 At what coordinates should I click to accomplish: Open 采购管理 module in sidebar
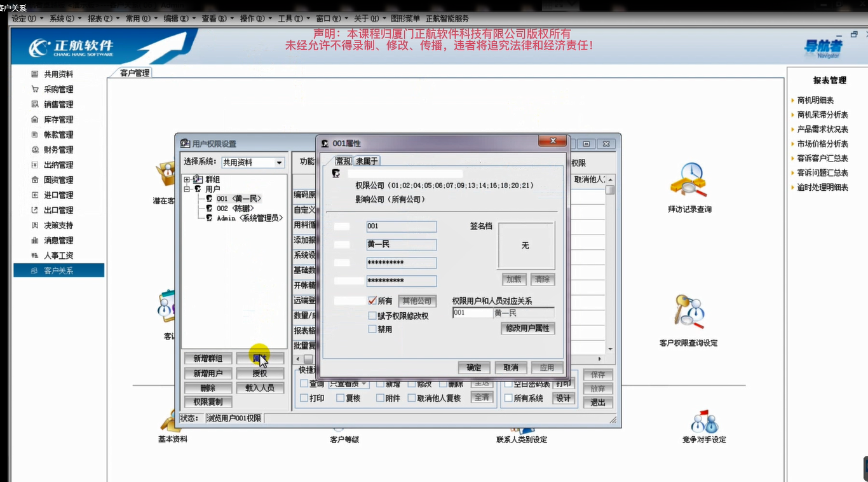58,90
